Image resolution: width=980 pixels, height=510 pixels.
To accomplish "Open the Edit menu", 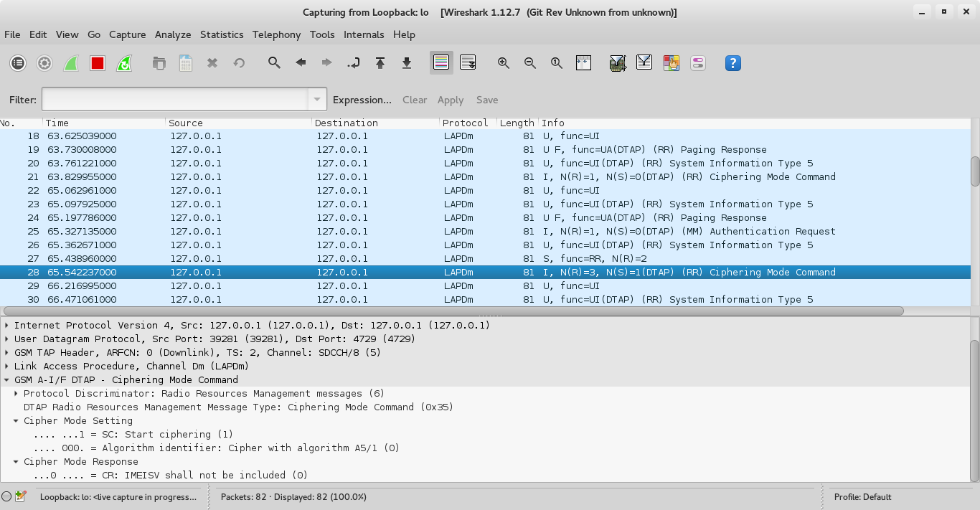I will (x=38, y=34).
